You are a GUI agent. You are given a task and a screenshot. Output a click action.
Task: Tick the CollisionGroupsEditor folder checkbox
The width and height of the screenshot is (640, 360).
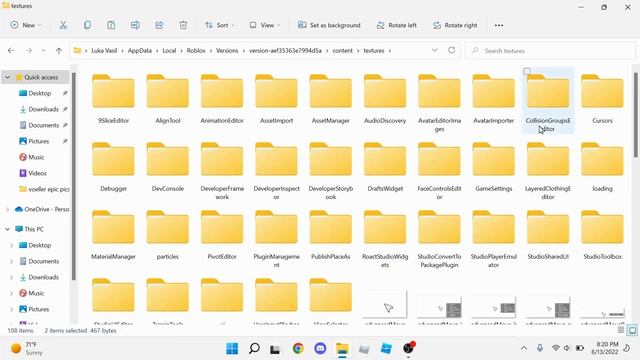click(527, 71)
